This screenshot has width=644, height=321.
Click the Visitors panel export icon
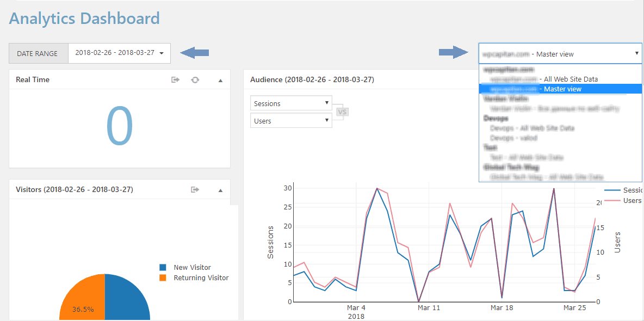[x=195, y=189]
